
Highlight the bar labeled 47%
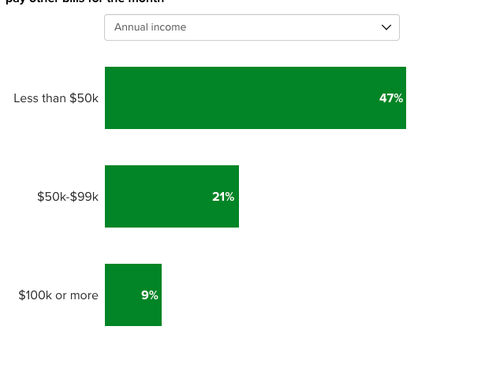255,98
